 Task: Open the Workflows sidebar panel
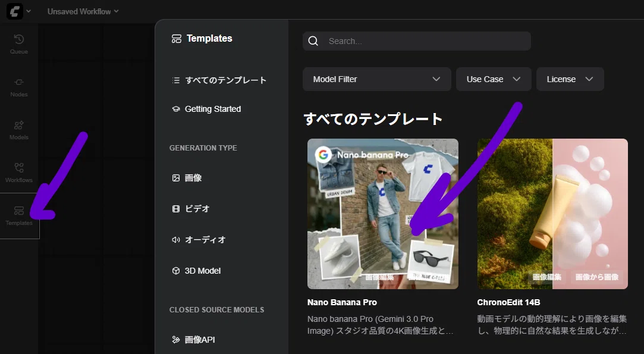pyautogui.click(x=19, y=173)
